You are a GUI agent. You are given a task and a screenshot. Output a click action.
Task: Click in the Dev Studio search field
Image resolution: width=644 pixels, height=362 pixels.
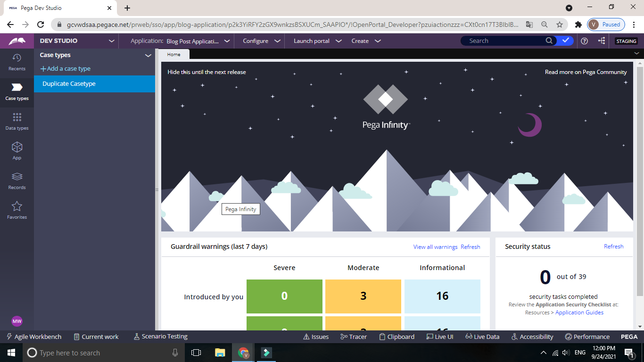[504, 41]
